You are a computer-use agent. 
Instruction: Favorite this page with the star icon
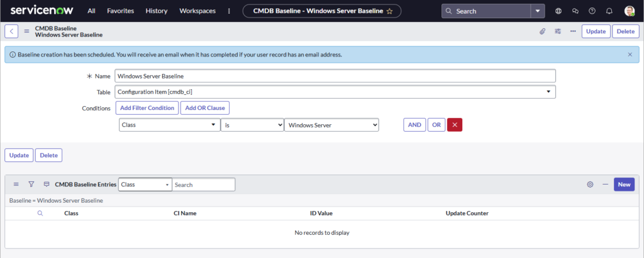pos(390,11)
